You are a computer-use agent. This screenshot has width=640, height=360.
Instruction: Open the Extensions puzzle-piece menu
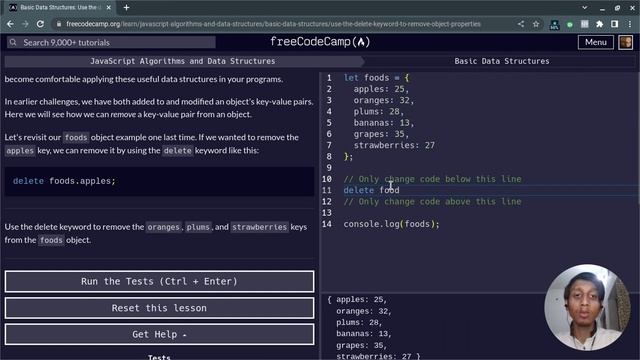pyautogui.click(x=600, y=24)
